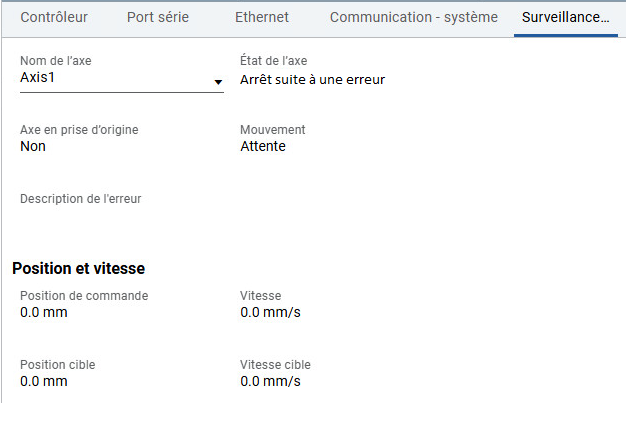
Task: Click the Nom de l'axe label
Action: [x=56, y=61]
